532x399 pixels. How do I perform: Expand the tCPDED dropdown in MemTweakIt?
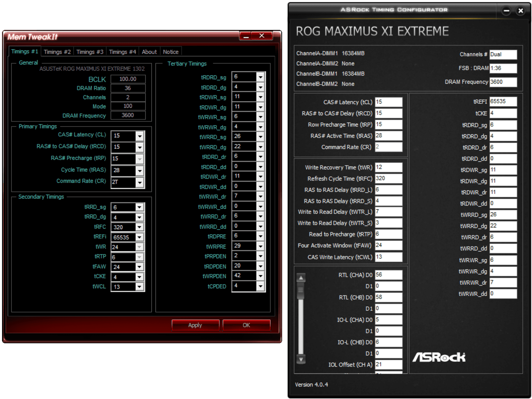[260, 286]
